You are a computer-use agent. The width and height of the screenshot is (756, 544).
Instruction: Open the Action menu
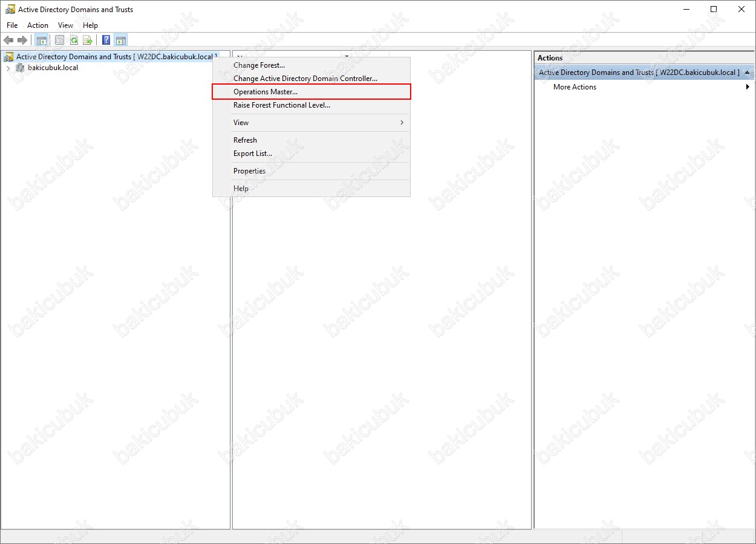tap(37, 25)
